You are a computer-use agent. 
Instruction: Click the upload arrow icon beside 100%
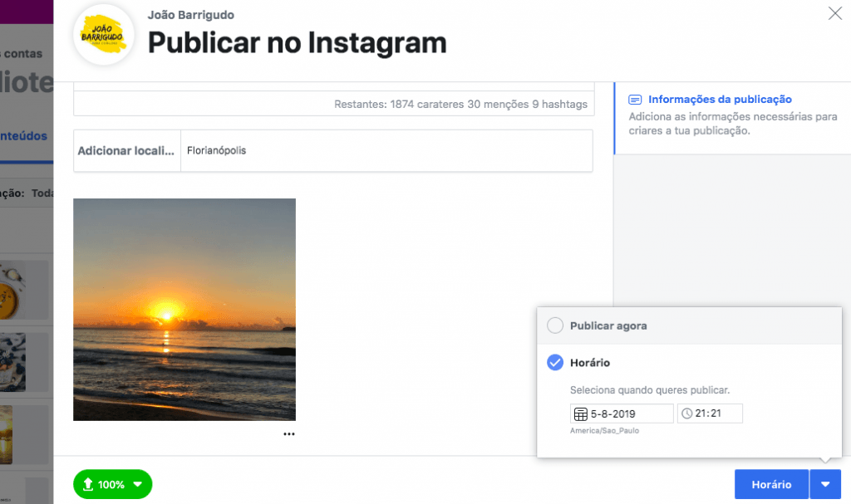click(88, 484)
